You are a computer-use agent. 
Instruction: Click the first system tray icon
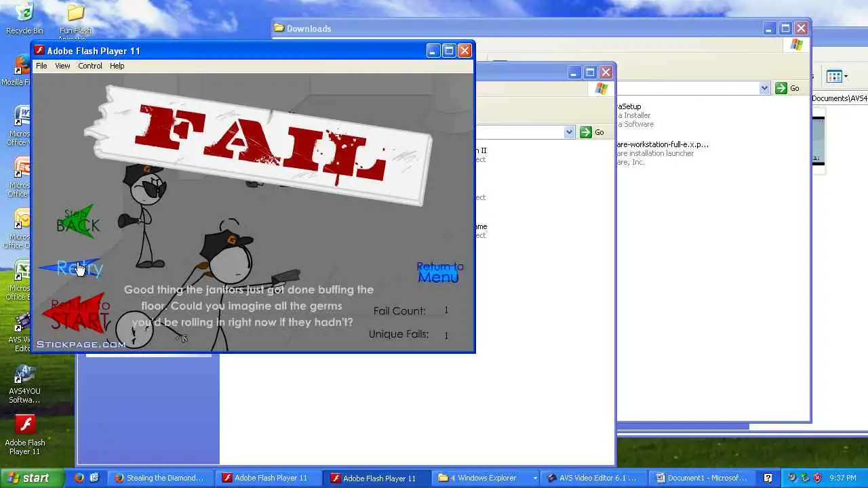[791, 478]
